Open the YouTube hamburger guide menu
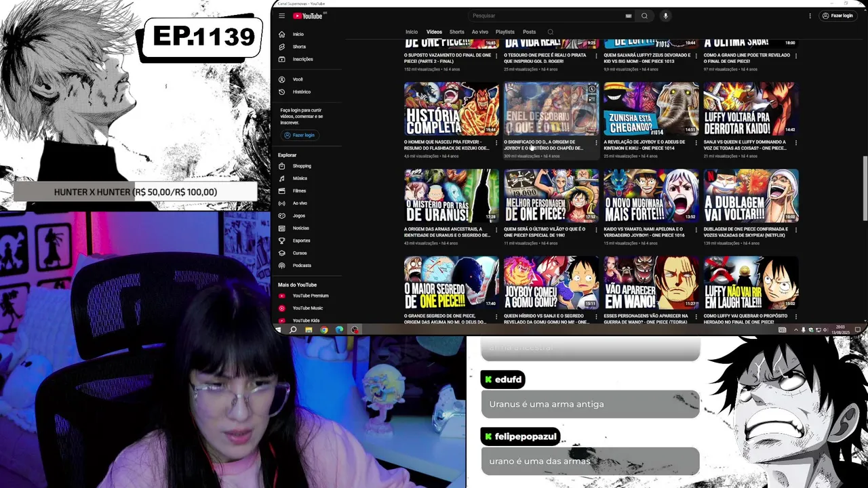 point(281,16)
